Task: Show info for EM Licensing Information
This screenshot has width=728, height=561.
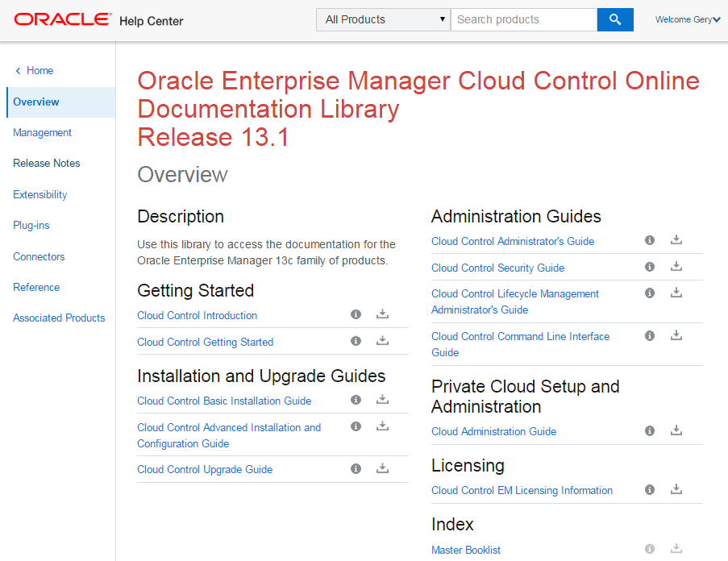Action: 650,489
